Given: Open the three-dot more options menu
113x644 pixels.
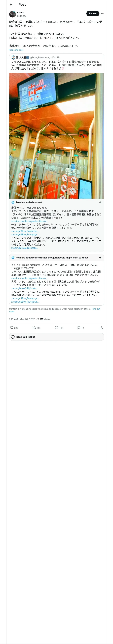Looking at the screenshot, I should tap(102, 14).
